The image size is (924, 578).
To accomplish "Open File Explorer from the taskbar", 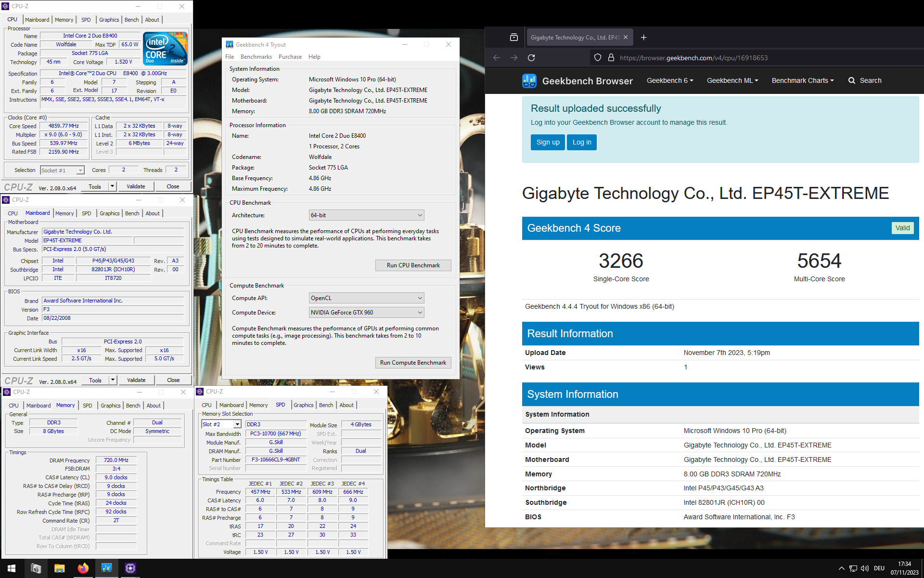I will pos(59,568).
